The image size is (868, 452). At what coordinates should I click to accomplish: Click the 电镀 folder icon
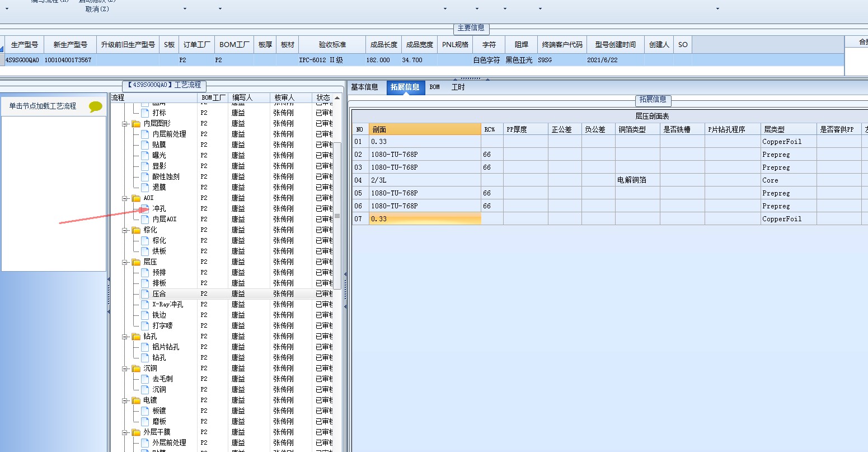136,400
